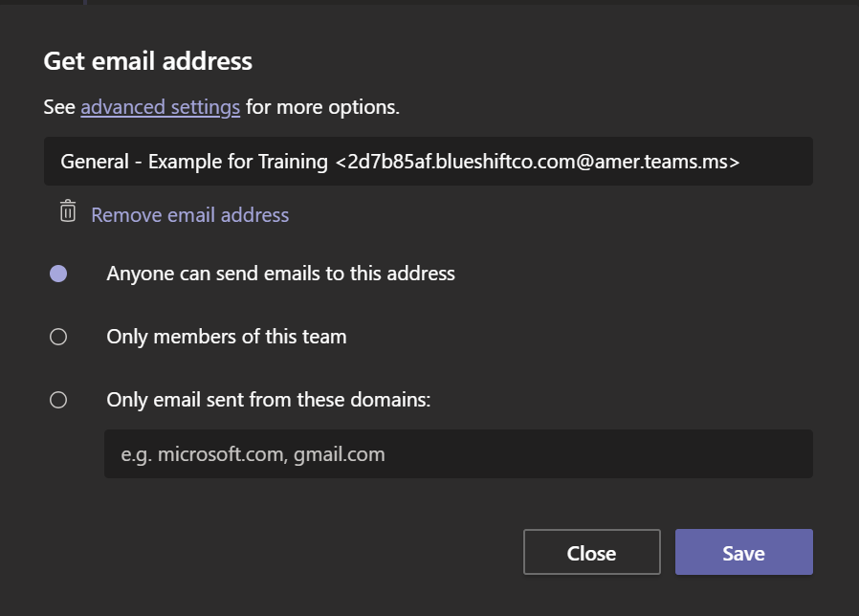The height and width of the screenshot is (616, 859).
Task: Select Anyone can send emails option
Action: pyautogui.click(x=58, y=274)
